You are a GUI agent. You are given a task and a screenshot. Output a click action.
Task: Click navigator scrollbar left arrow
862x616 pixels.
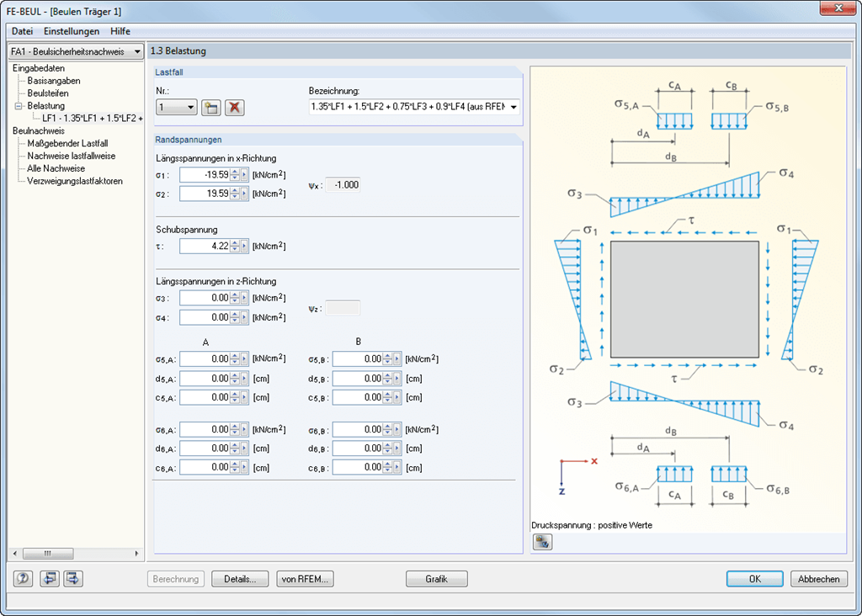tap(15, 554)
